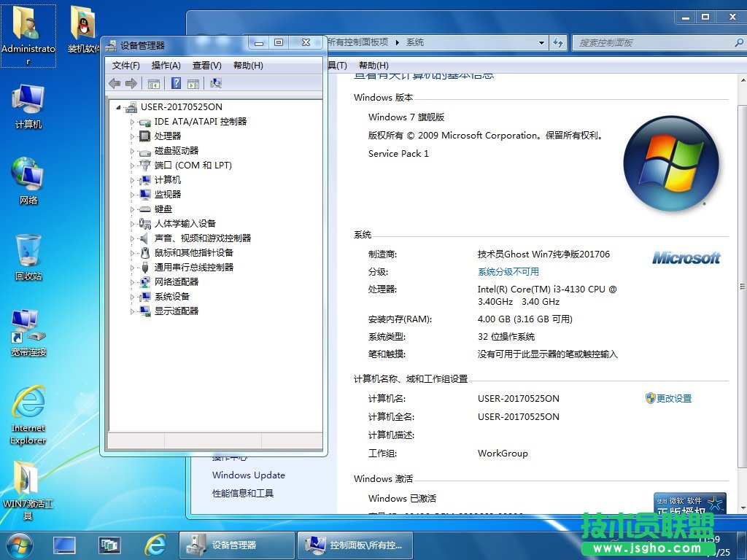The height and width of the screenshot is (560, 747).
Task: Open the Control Panel address bar dropdown arrow
Action: [542, 43]
